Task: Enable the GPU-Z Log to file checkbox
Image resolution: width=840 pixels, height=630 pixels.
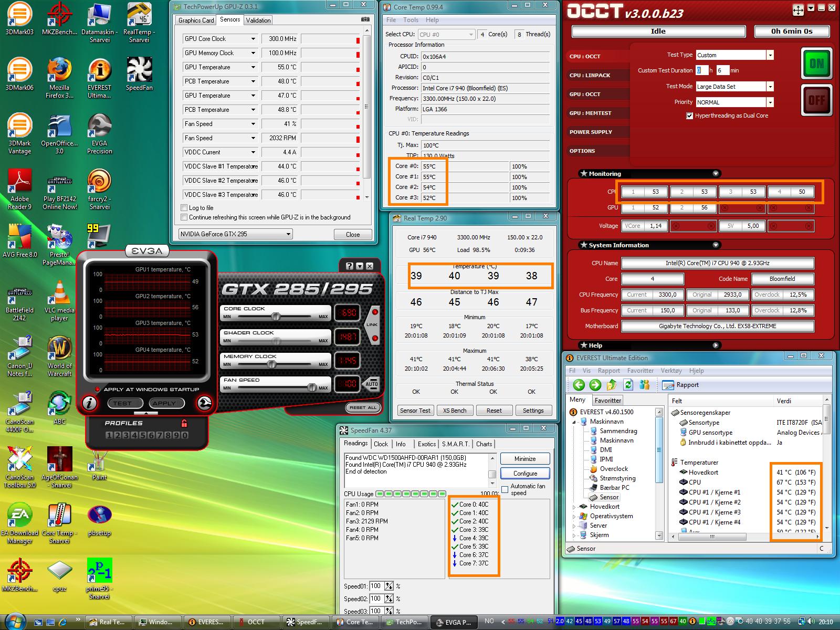Action: (x=184, y=208)
